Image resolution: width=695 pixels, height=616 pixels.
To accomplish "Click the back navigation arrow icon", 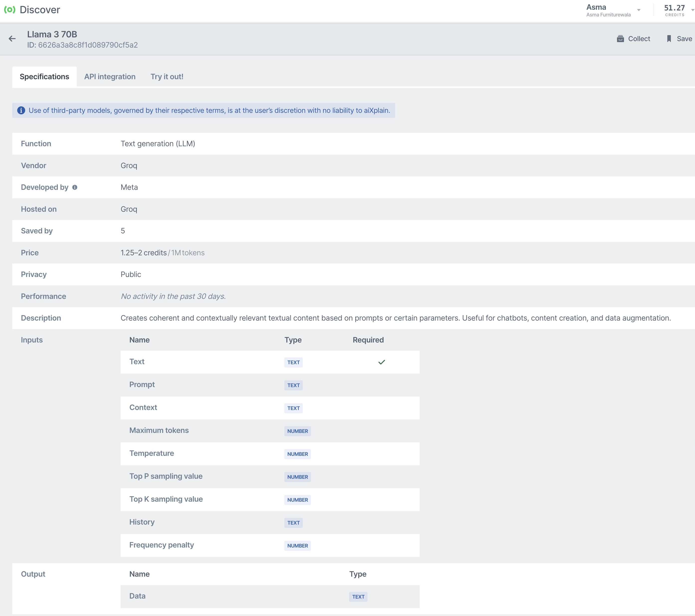I will click(x=12, y=39).
